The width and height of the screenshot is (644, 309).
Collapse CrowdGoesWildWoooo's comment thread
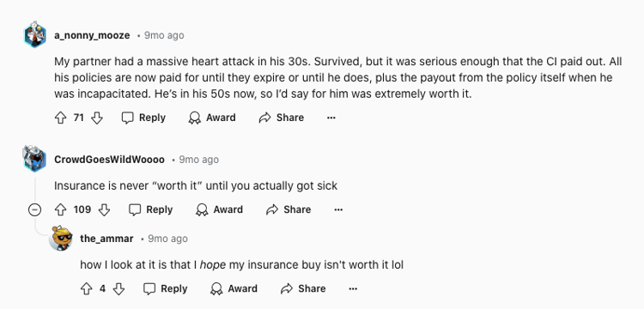pos(34,209)
